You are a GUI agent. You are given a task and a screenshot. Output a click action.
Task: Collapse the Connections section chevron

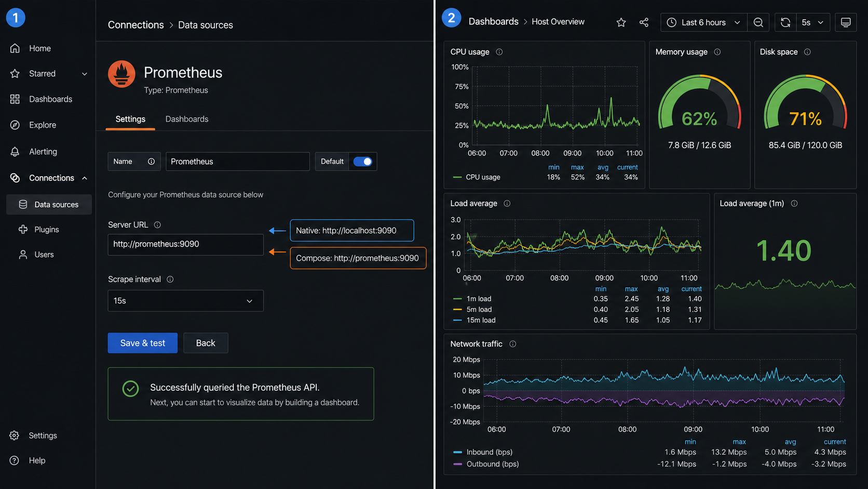tap(85, 178)
